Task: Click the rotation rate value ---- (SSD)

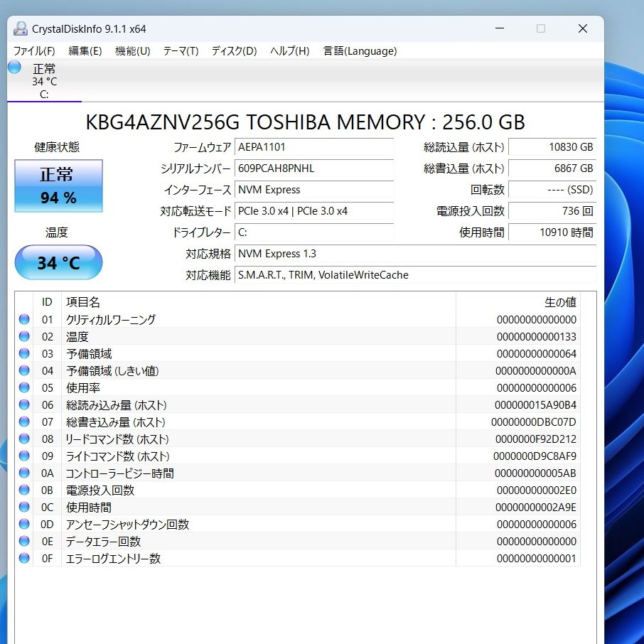Action: (552, 190)
